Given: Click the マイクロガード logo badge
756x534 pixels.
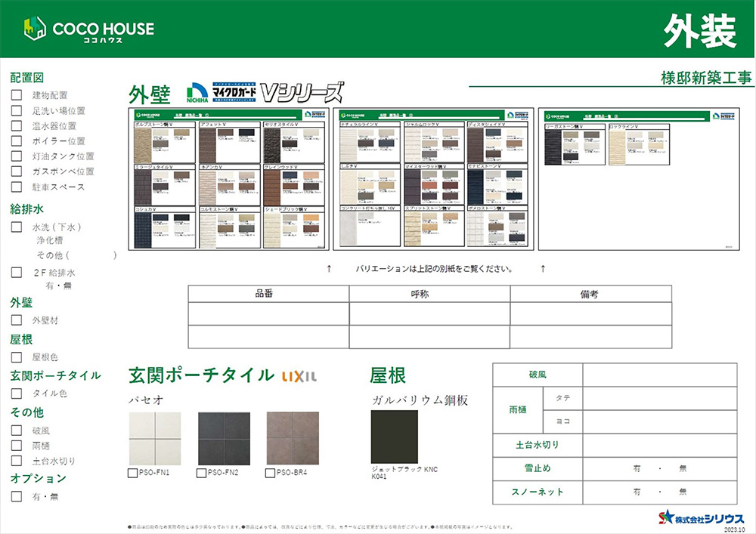Looking at the screenshot, I should click(234, 92).
